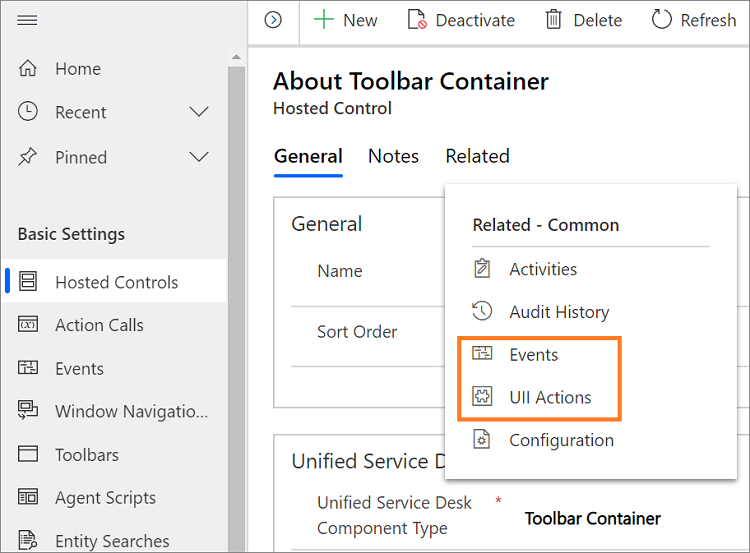Click the Agent Scripts sidebar icon

point(28,497)
